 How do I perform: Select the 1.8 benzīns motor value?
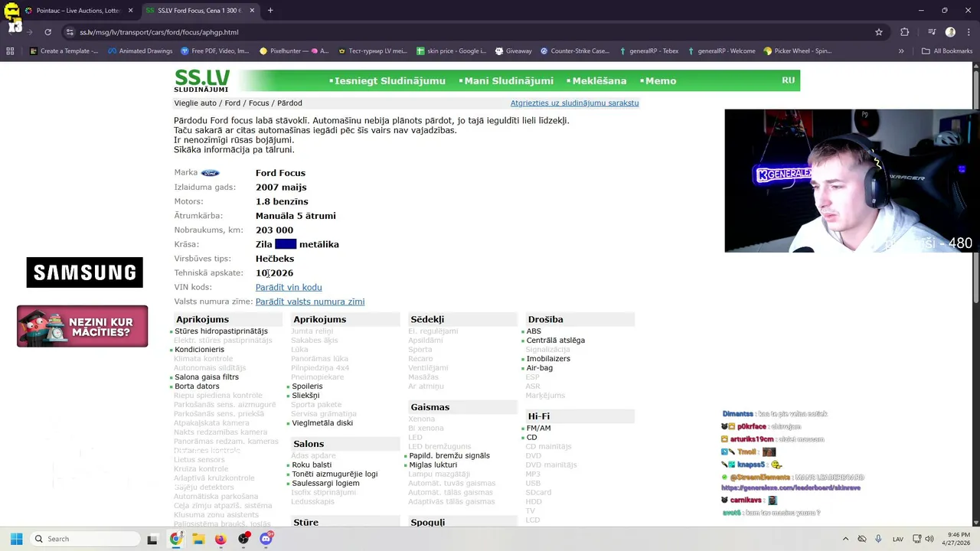point(282,201)
